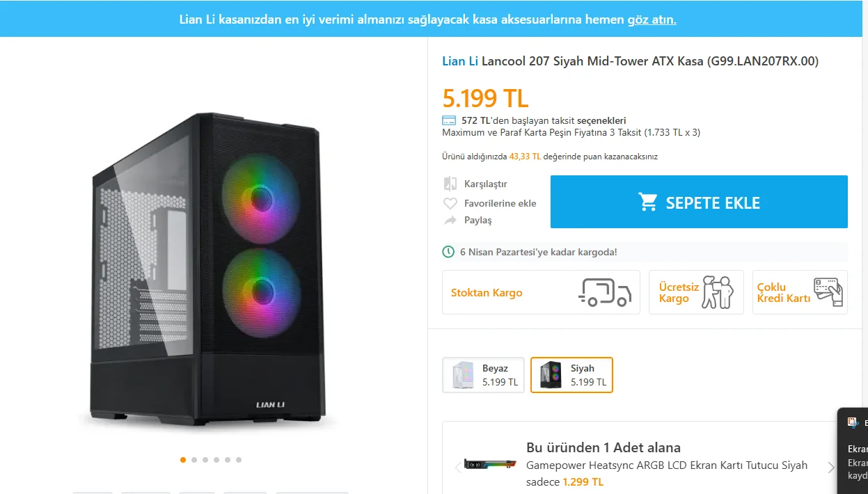
Task: Click the installment credit card icon
Action: pos(449,120)
